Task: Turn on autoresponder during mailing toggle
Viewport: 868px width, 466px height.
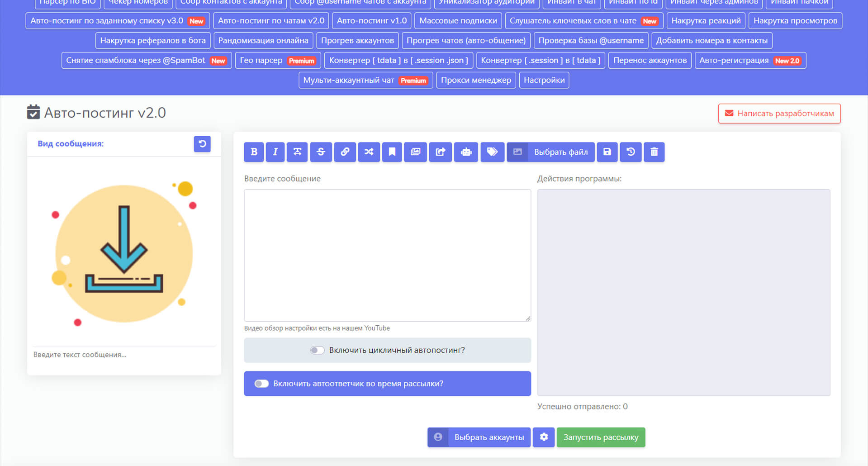Action: 261,384
